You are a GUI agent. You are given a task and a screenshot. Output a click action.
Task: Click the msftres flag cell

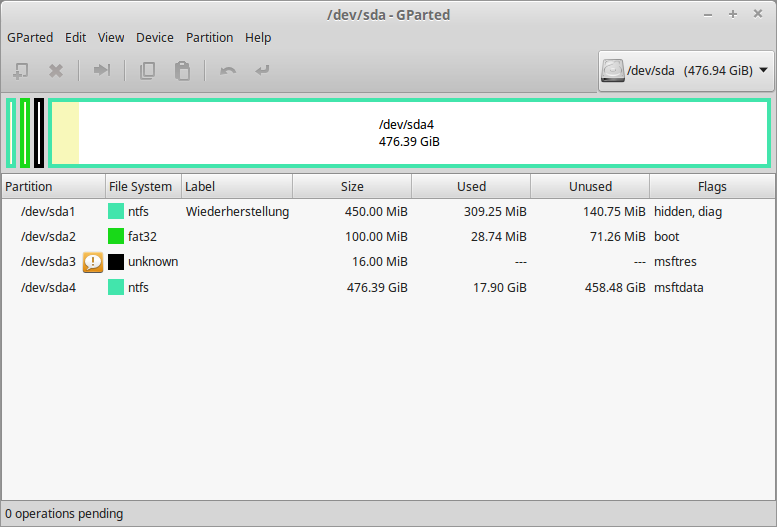point(675,262)
